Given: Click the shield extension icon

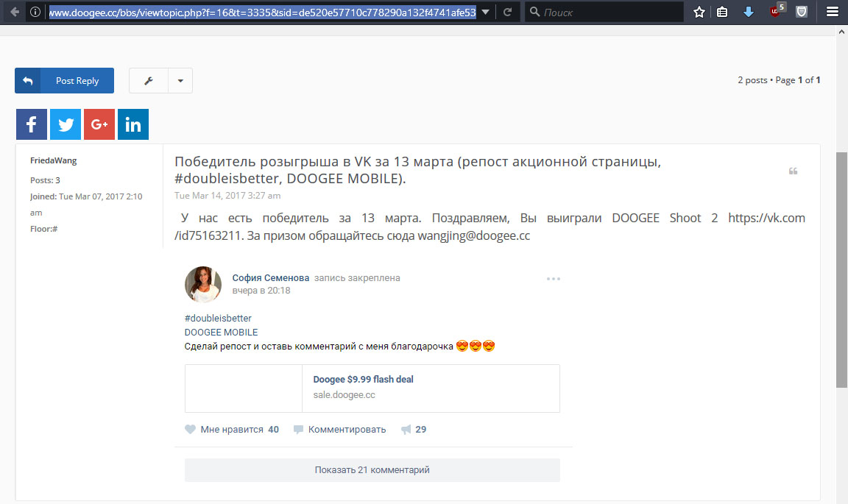Looking at the screenshot, I should 802,12.
